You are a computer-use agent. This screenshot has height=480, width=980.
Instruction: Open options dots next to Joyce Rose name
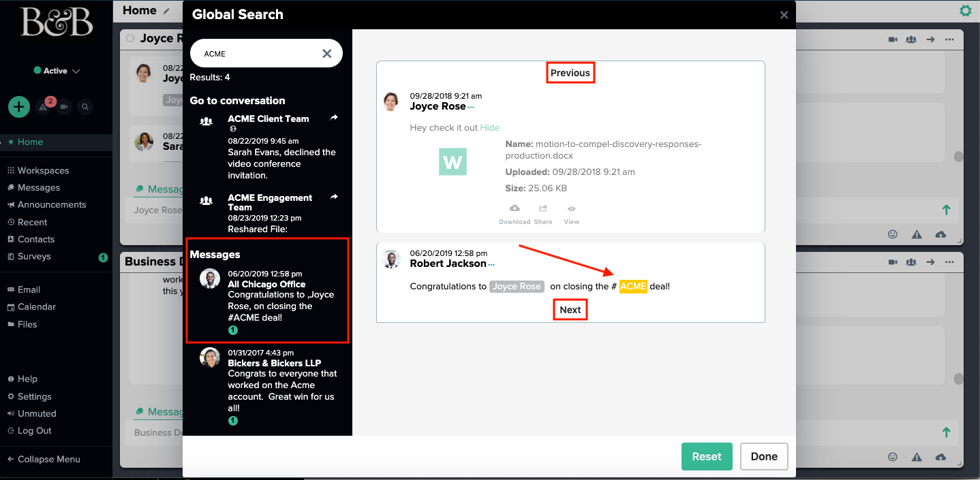click(x=471, y=107)
